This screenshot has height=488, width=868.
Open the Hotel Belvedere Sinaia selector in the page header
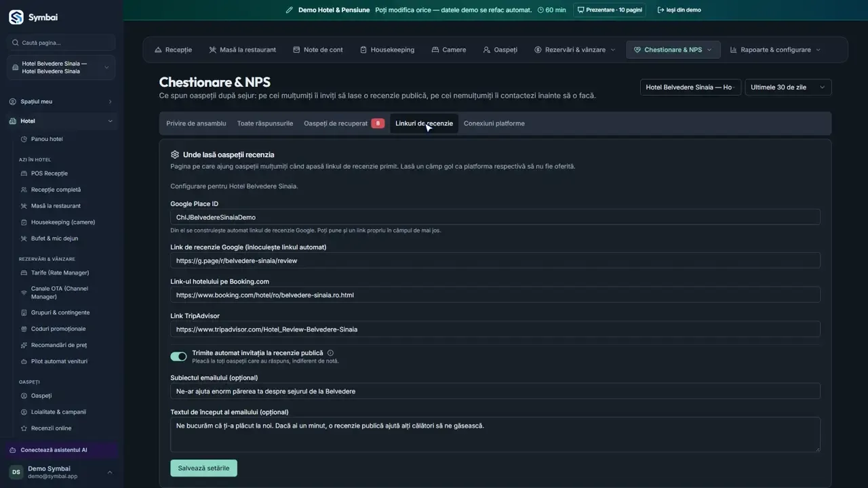(690, 87)
